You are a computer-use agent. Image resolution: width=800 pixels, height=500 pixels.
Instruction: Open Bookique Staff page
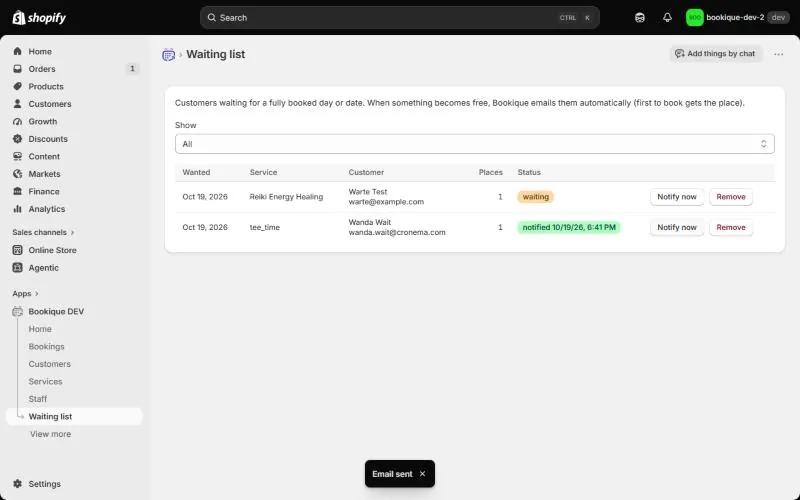click(38, 399)
